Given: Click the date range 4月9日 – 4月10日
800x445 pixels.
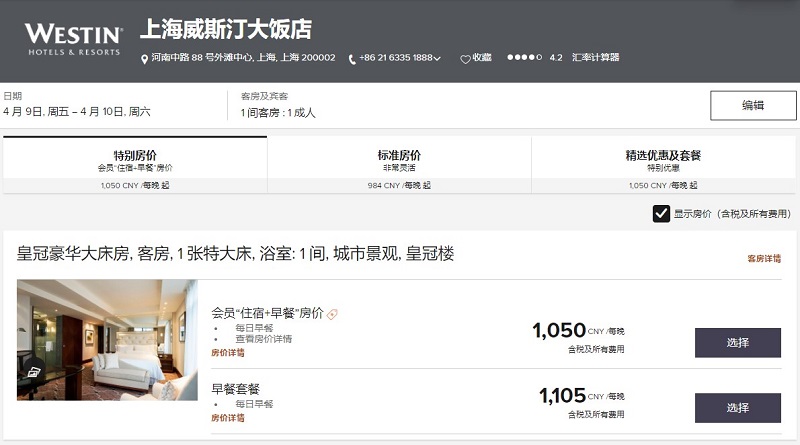Looking at the screenshot, I should (x=77, y=112).
